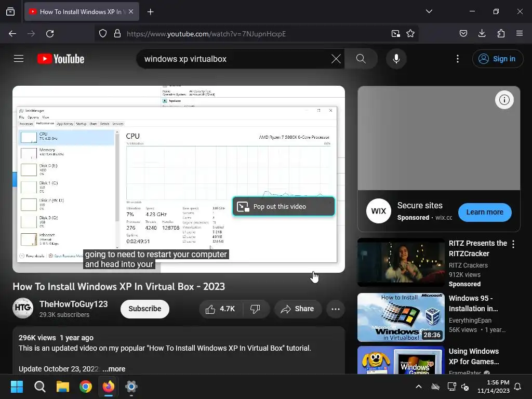Open the clock showing 1:56 PM
Viewport: 532px width, 399px height.
point(494,387)
